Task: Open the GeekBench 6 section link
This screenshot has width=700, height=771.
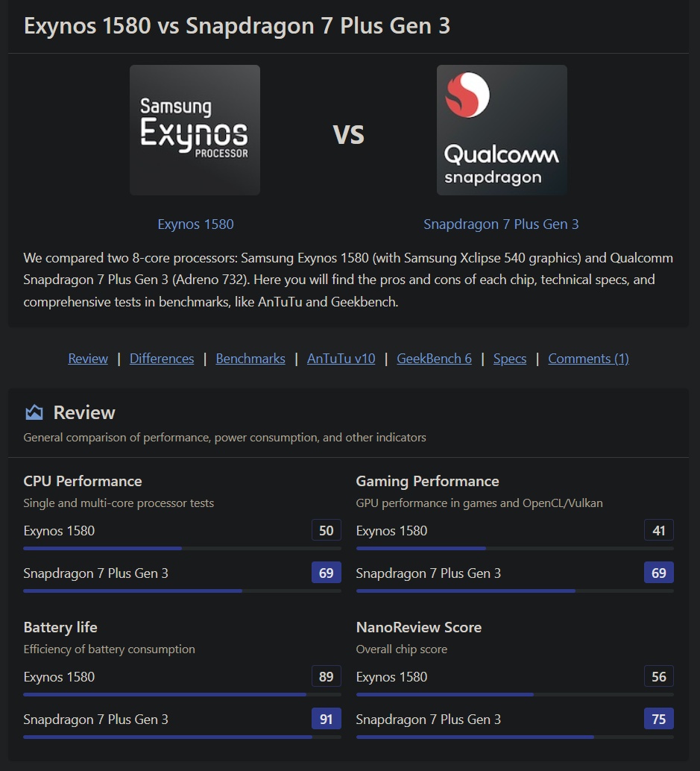Action: [x=434, y=359]
